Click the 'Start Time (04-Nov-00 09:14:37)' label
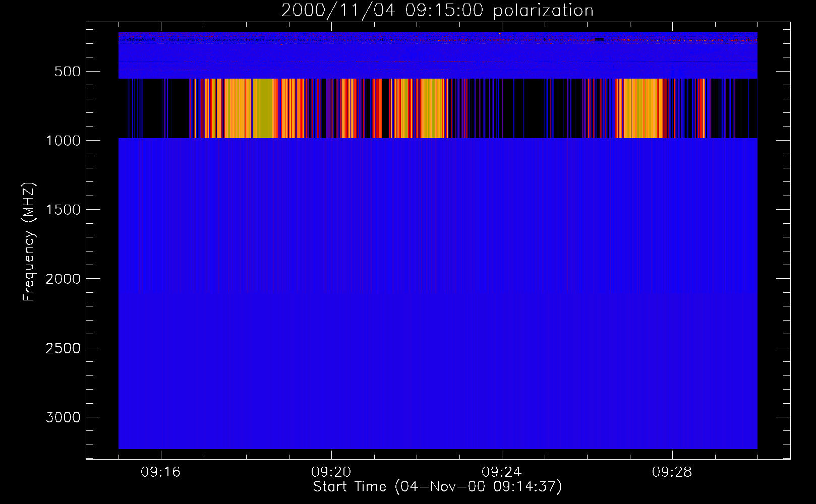 (437, 487)
